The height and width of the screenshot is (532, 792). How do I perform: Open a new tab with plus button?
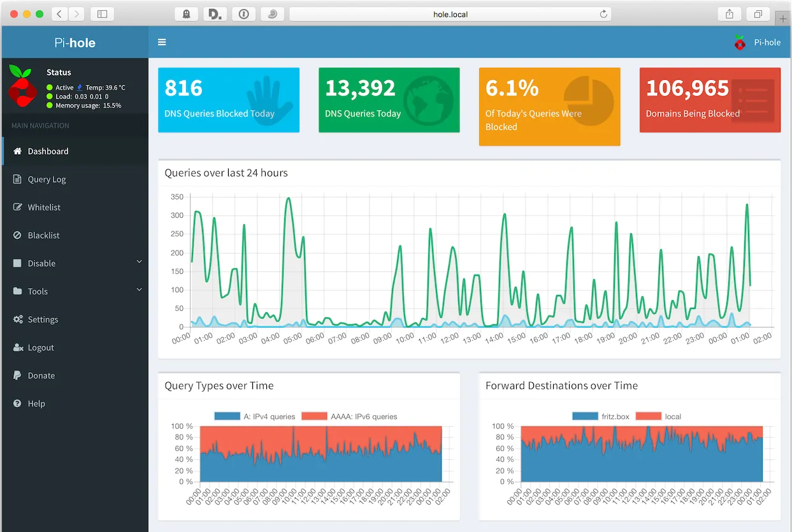coord(783,18)
